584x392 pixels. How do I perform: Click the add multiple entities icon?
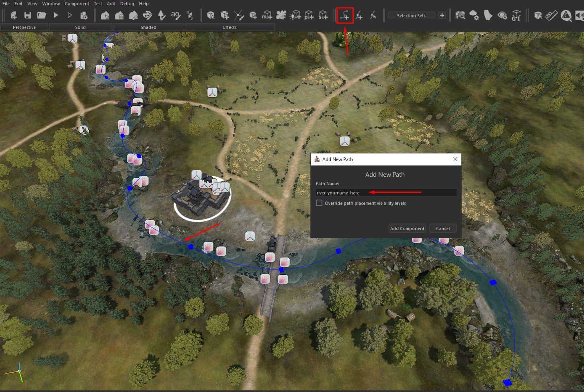[253, 15]
